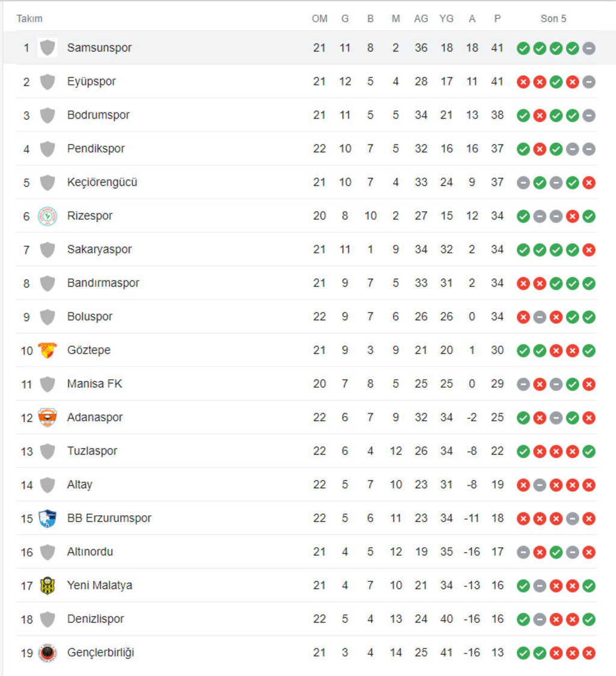Click the Son 5 column header
The height and width of the screenshot is (676, 616).
point(553,19)
